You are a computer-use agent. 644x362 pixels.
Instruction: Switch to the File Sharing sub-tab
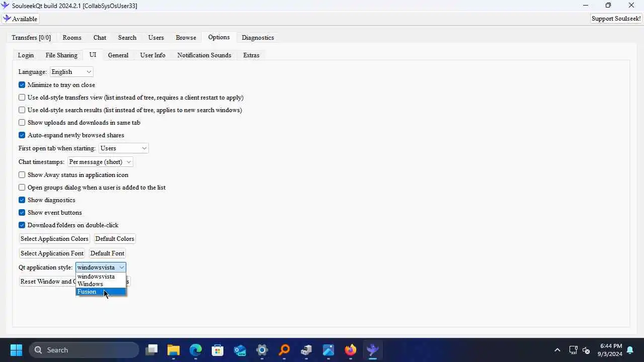pos(61,55)
